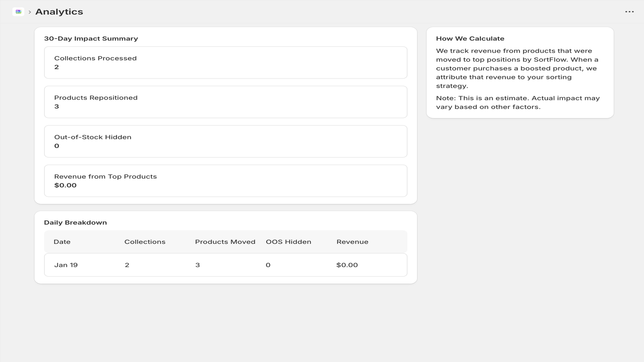Screen dimensions: 644x362
Task: Click the 30-Day Impact Summary heading
Action: point(91,38)
